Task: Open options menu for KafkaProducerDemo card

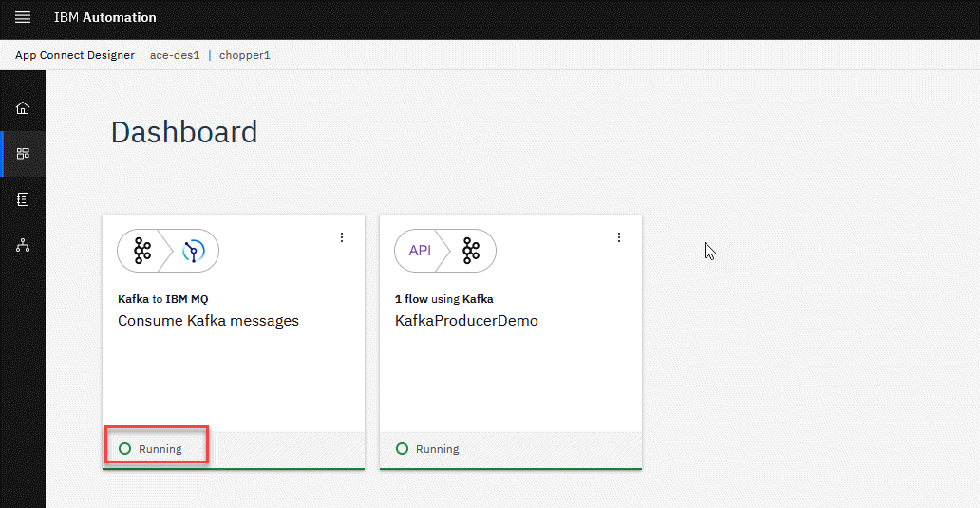Action: (619, 237)
